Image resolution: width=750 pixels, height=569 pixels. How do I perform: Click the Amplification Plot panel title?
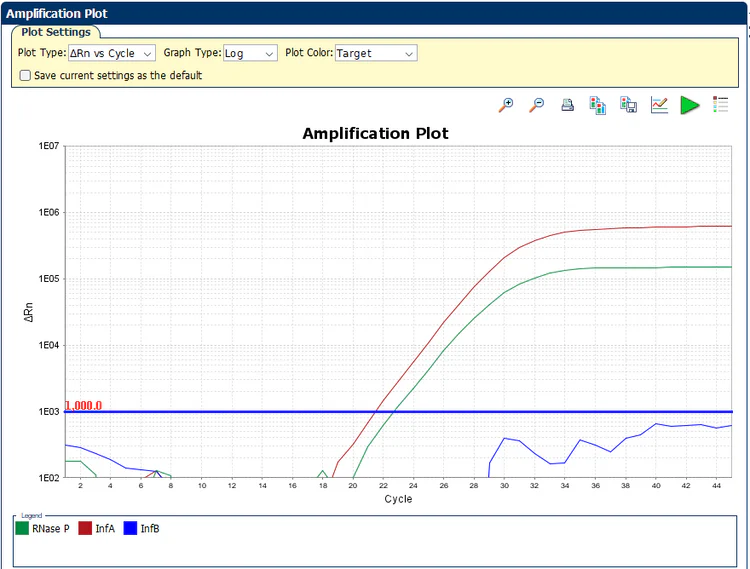pyautogui.click(x=57, y=14)
